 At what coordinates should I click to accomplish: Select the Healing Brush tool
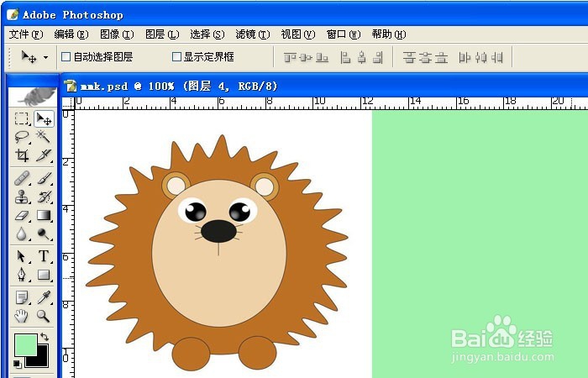22,178
